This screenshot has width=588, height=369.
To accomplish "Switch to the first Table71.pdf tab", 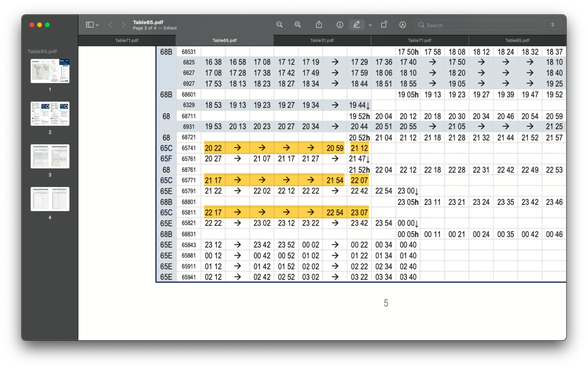I will [x=127, y=40].
